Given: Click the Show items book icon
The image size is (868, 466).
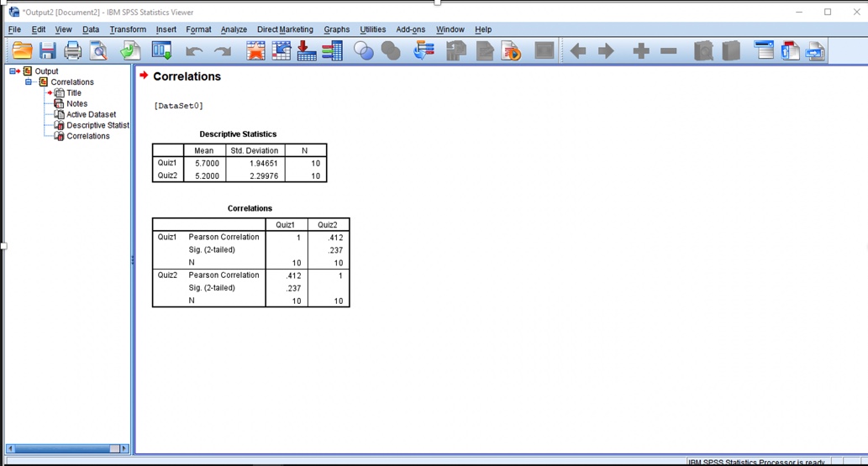Looking at the screenshot, I should click(x=703, y=51).
